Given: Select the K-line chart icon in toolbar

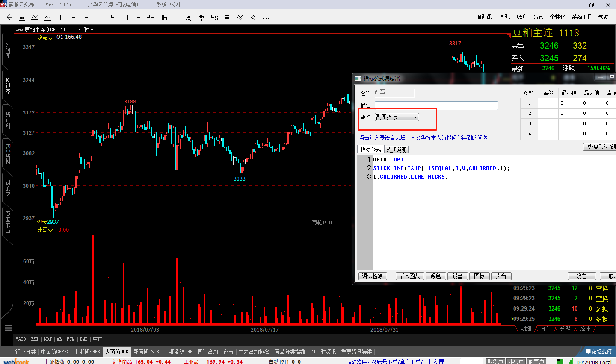Looking at the screenshot, I should 47,18.
